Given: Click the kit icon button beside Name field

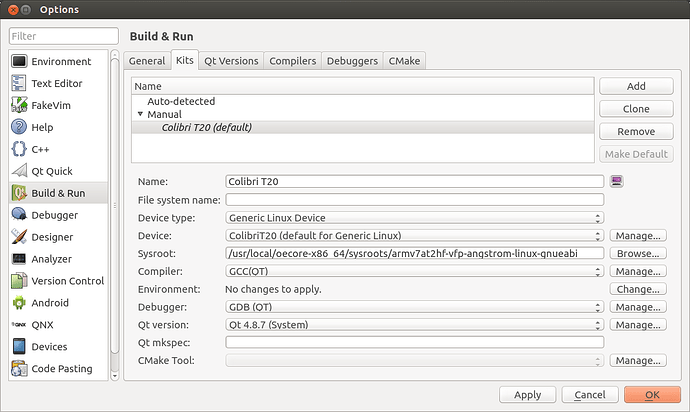Looking at the screenshot, I should pyautogui.click(x=617, y=181).
